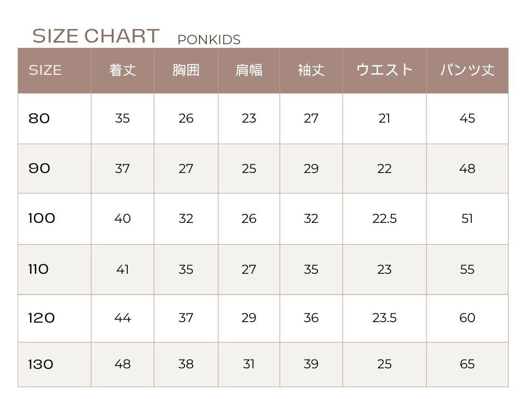Click the 22.5 waist value
The image size is (532, 399).
(x=384, y=219)
